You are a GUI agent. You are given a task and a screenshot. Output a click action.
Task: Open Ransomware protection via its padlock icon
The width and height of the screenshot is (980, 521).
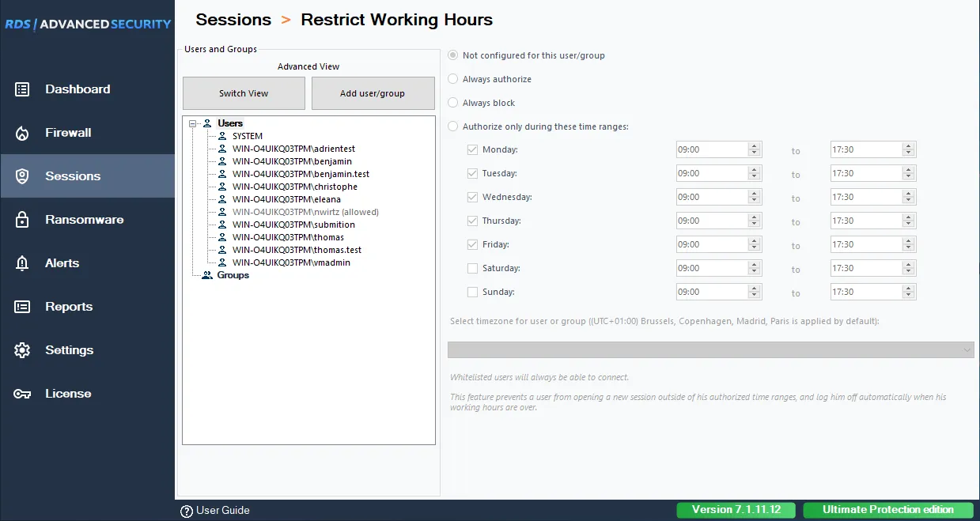tap(83, 219)
